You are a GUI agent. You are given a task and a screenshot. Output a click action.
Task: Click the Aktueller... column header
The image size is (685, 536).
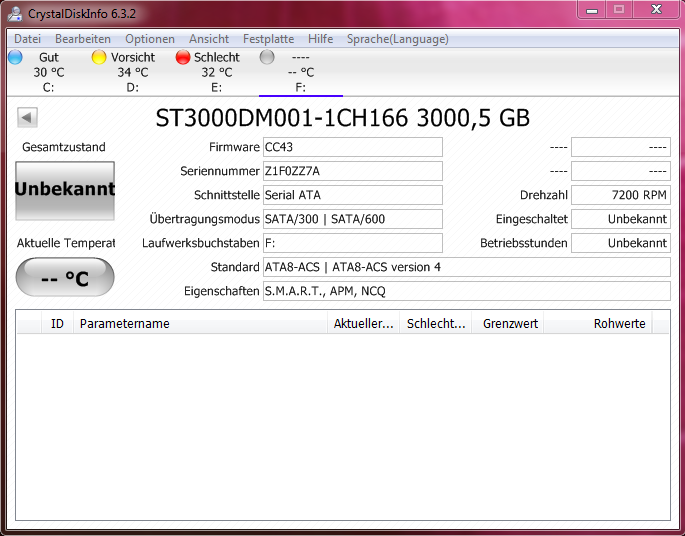pos(363,323)
